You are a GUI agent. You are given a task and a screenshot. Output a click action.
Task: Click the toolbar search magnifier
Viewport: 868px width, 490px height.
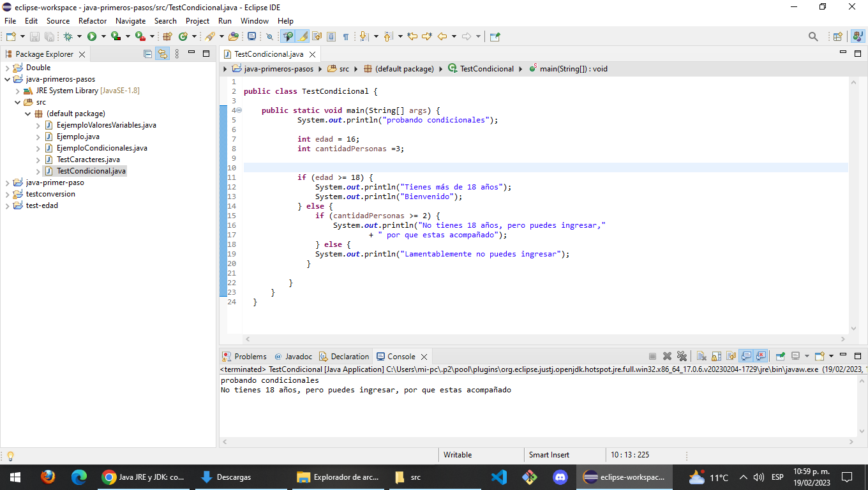point(813,37)
